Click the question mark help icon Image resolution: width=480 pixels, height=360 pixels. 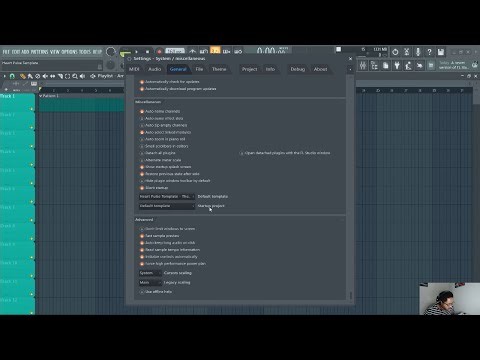(x=429, y=52)
